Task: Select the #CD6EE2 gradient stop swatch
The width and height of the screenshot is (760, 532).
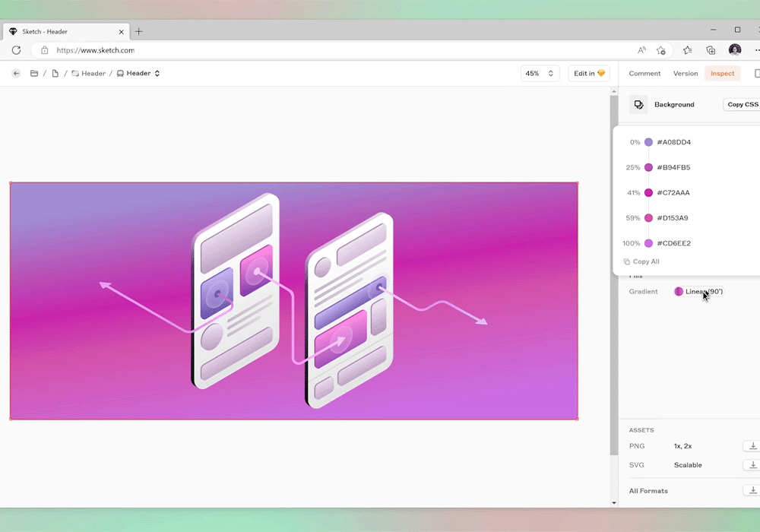Action: click(648, 243)
